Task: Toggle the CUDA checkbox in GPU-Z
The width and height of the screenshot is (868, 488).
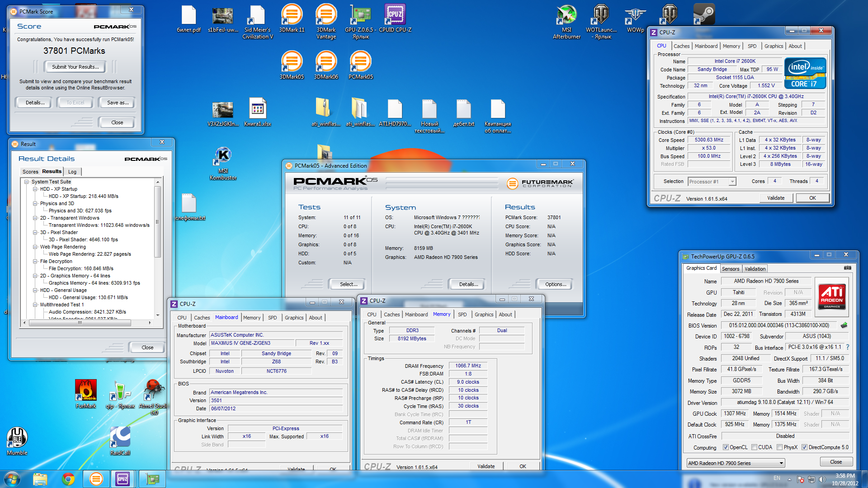Action: pos(754,447)
